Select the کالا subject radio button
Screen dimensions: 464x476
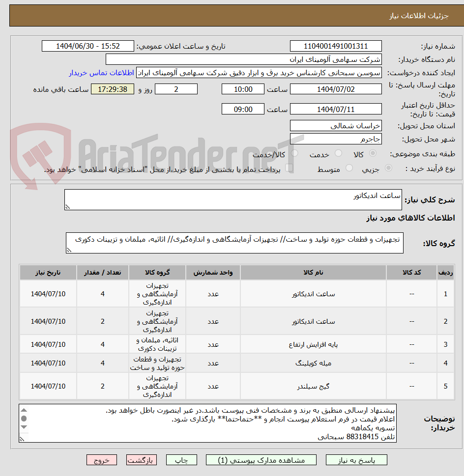point(372,153)
